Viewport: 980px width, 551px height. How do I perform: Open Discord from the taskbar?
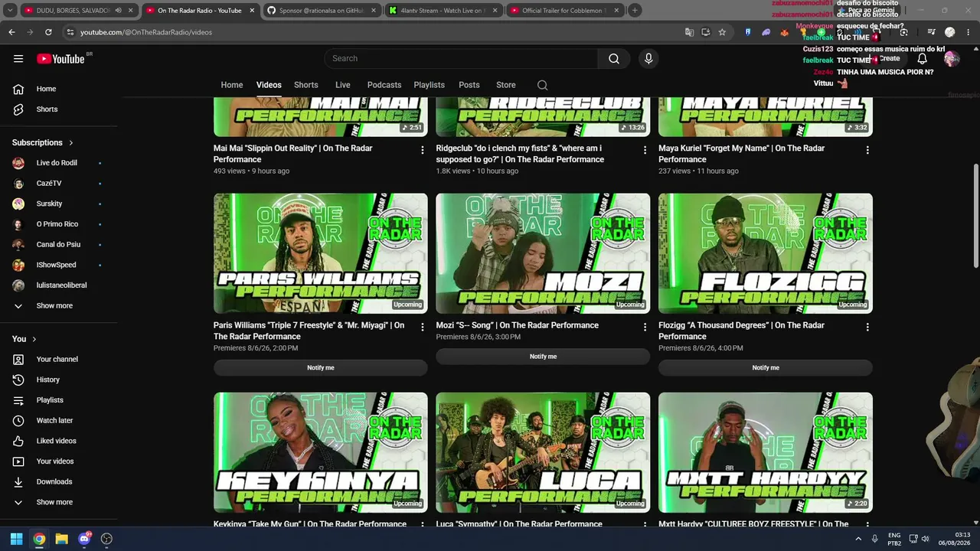click(84, 539)
